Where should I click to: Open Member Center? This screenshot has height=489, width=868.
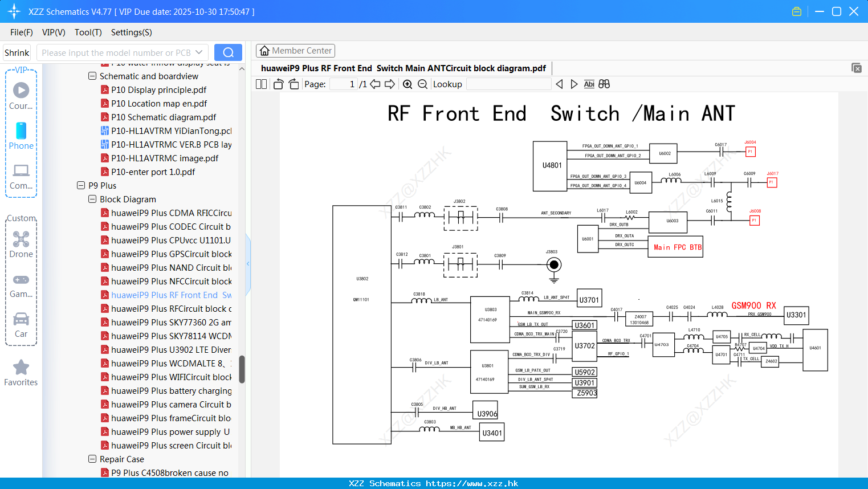(295, 51)
